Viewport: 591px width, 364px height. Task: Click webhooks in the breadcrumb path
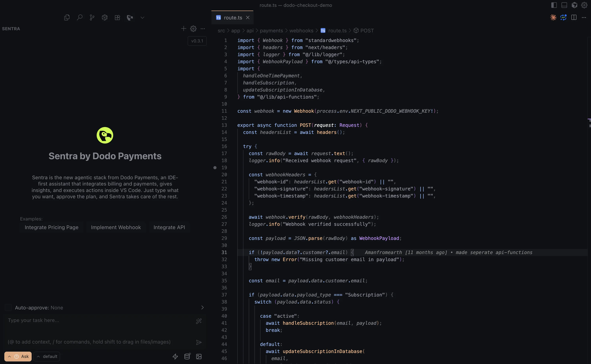coord(301,31)
